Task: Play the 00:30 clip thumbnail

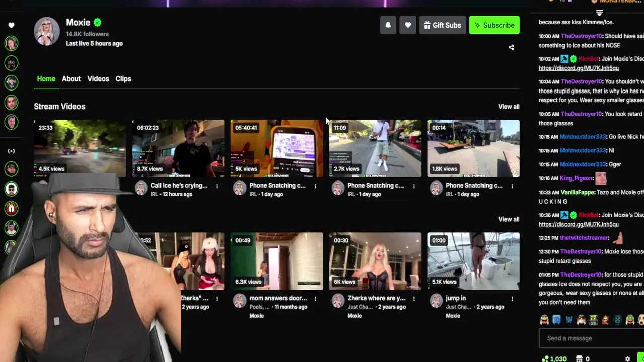Action: [375, 261]
